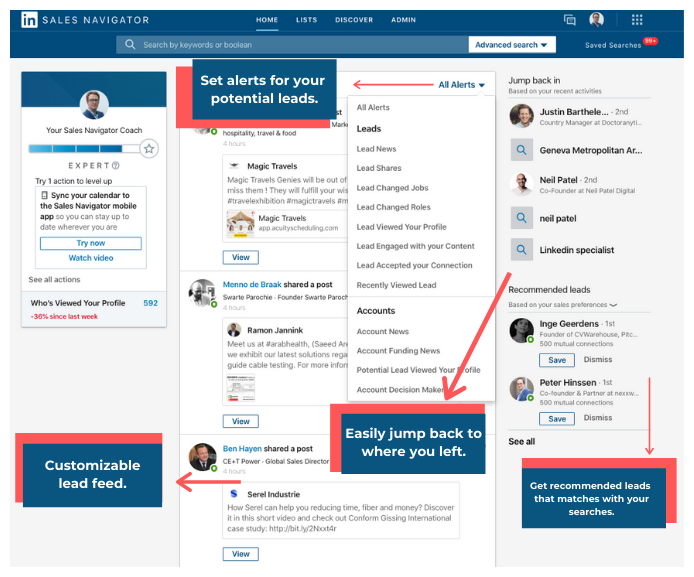Click the Try now button

click(91, 243)
